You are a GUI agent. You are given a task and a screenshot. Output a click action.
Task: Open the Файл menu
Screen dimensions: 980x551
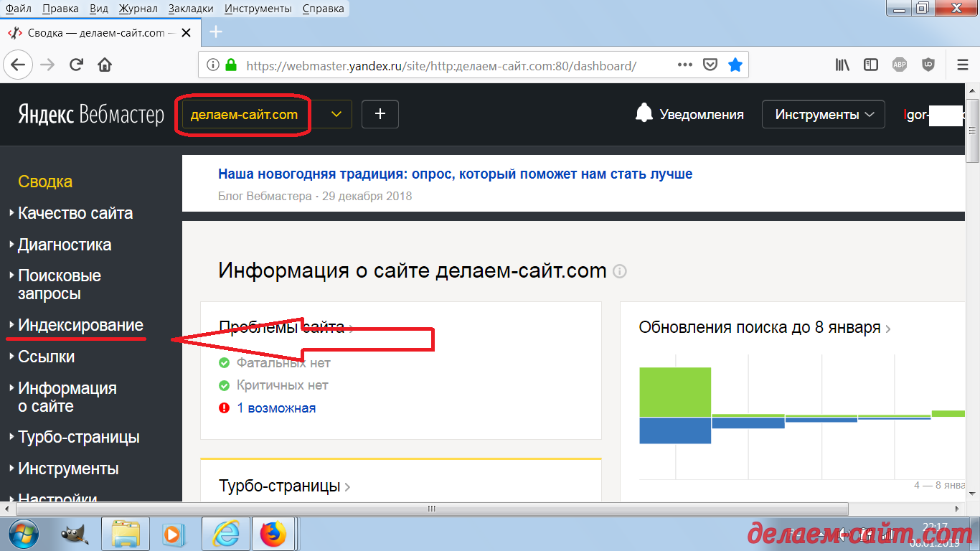pyautogui.click(x=18, y=9)
